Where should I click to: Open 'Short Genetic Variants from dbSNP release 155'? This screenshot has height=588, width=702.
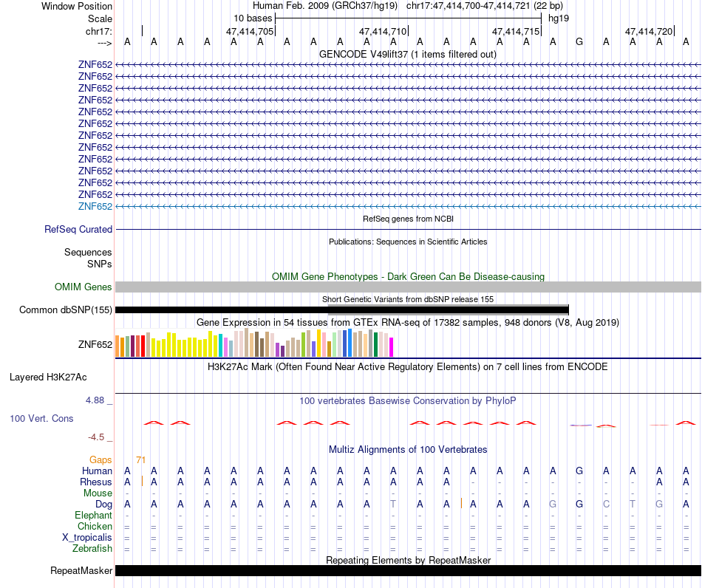click(x=408, y=299)
